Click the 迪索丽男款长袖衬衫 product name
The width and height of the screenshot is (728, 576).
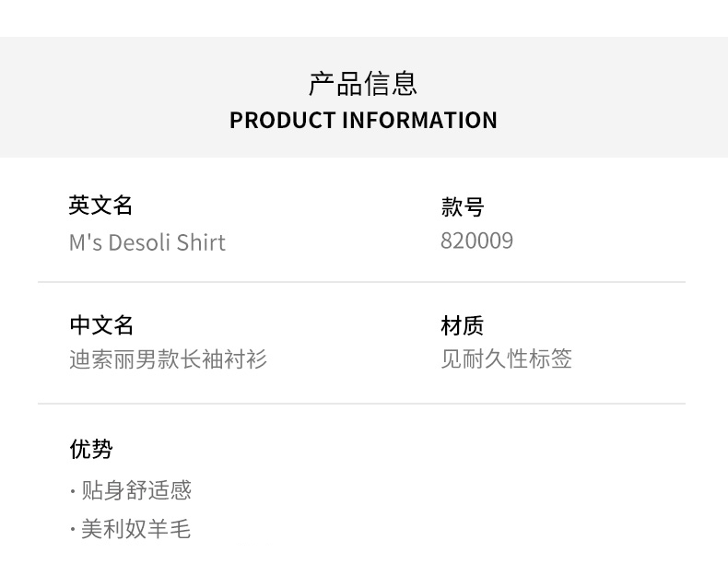[168, 359]
